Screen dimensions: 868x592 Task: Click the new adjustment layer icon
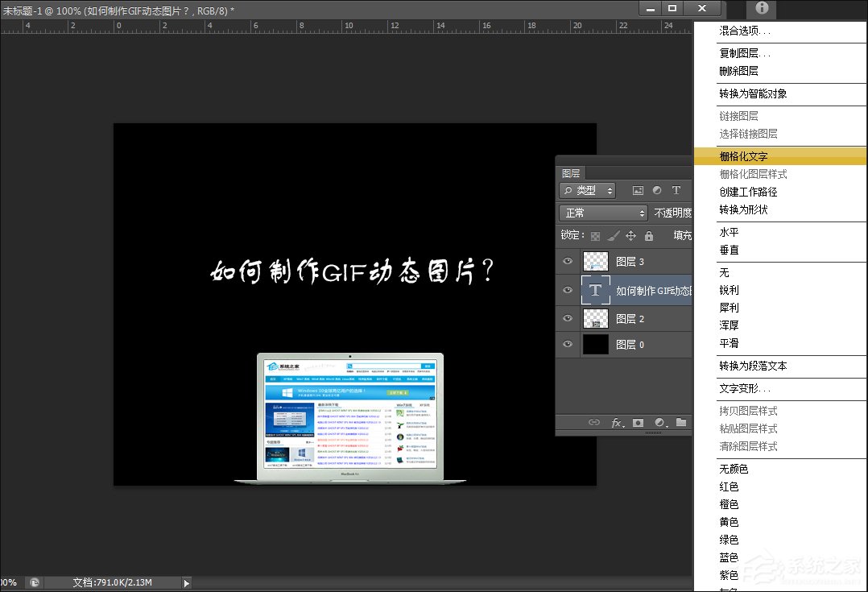pos(659,422)
